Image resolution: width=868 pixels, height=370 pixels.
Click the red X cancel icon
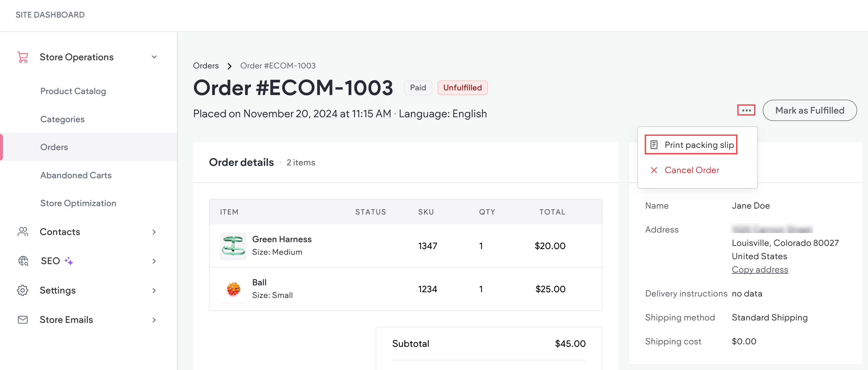(x=654, y=170)
